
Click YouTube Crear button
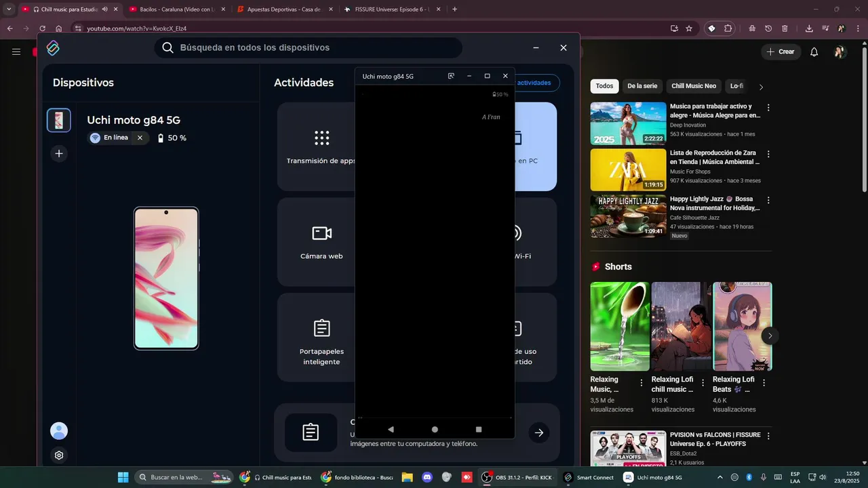[781, 52]
